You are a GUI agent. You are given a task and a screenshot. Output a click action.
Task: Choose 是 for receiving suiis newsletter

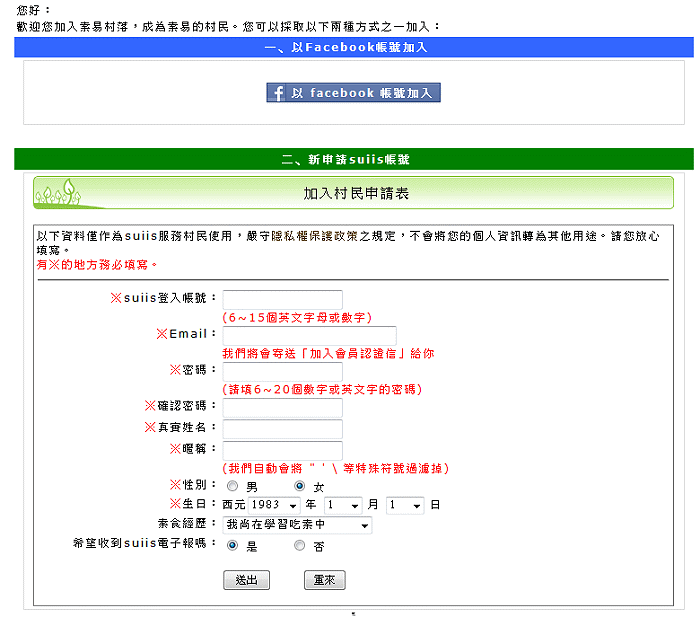coord(233,546)
